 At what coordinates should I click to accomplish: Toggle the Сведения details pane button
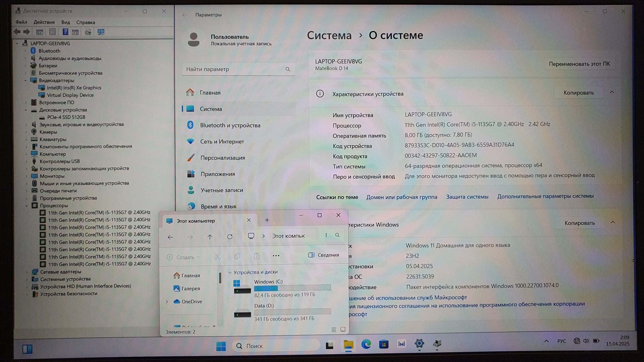click(324, 255)
